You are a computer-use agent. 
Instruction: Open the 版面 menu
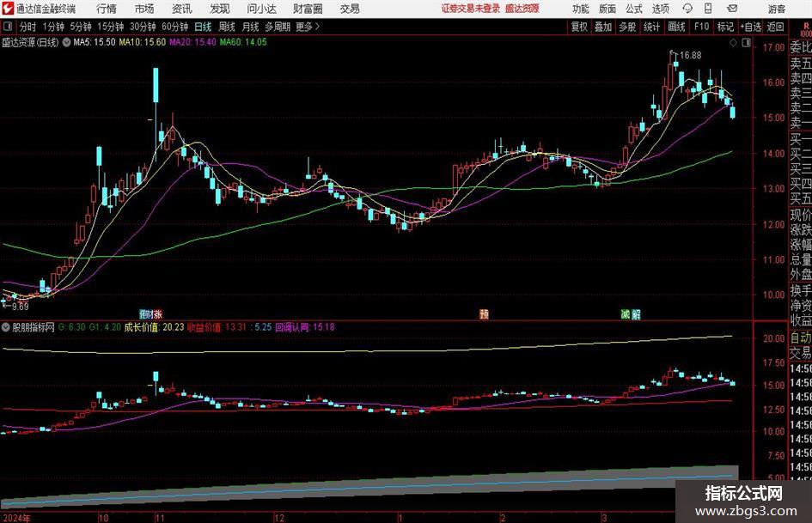pyautogui.click(x=607, y=9)
